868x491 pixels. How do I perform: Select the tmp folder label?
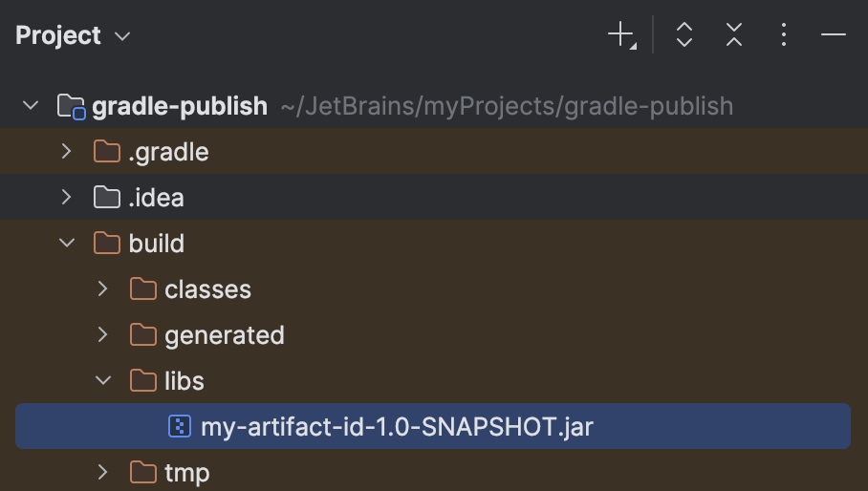pos(186,473)
